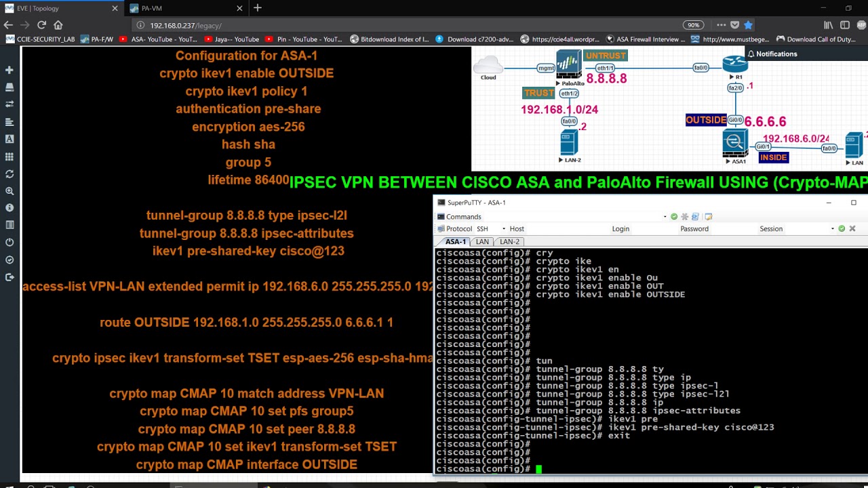868x488 pixels.
Task: Open the grid More actions icon in sidebar
Action: [x=9, y=157]
